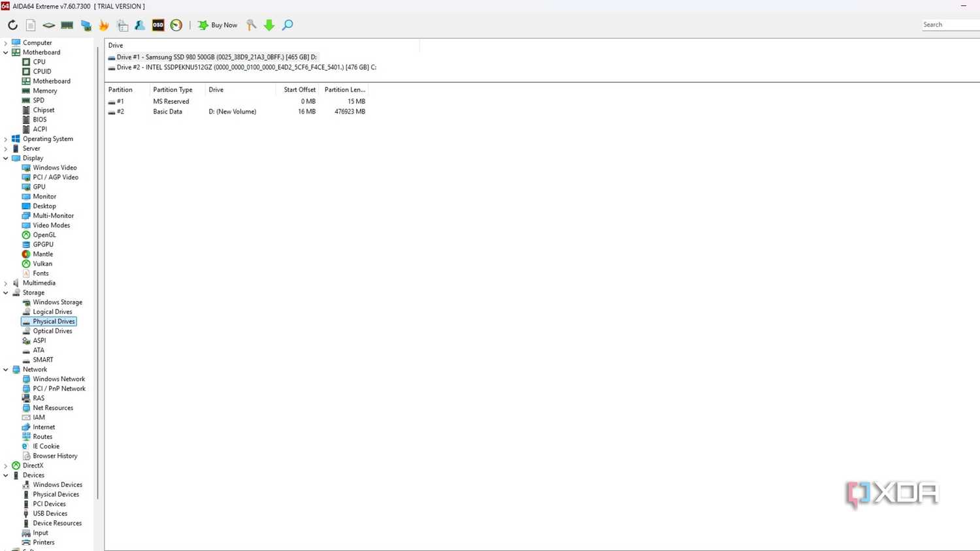Open the memory benchmark RAM icon
Screen dimensions: 980x551
67,25
